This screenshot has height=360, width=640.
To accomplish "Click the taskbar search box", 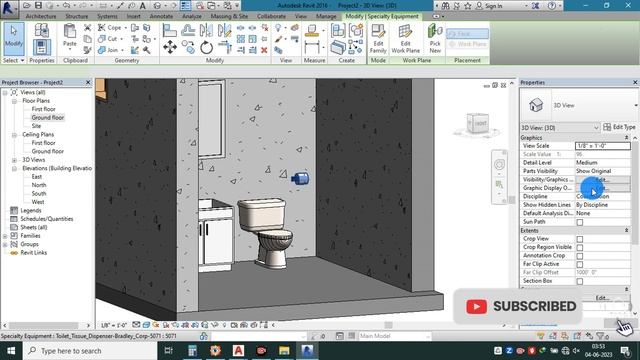I will click(90, 351).
